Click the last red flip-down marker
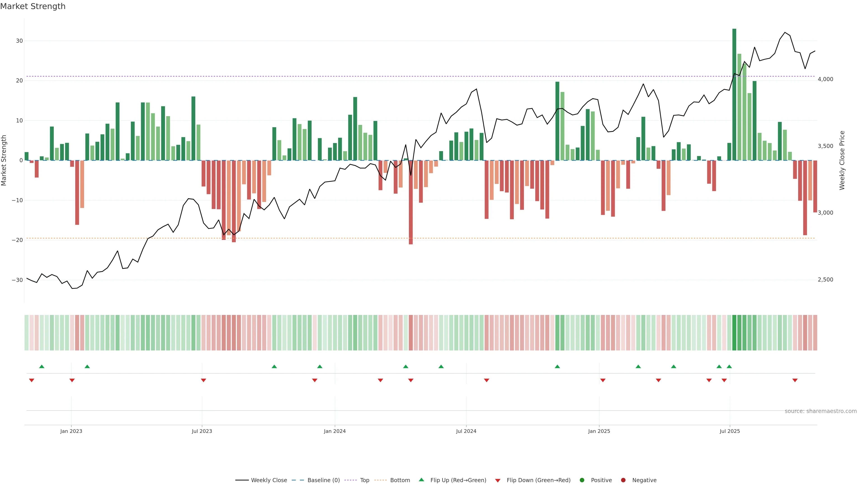This screenshot has width=868, height=488. coord(795,380)
